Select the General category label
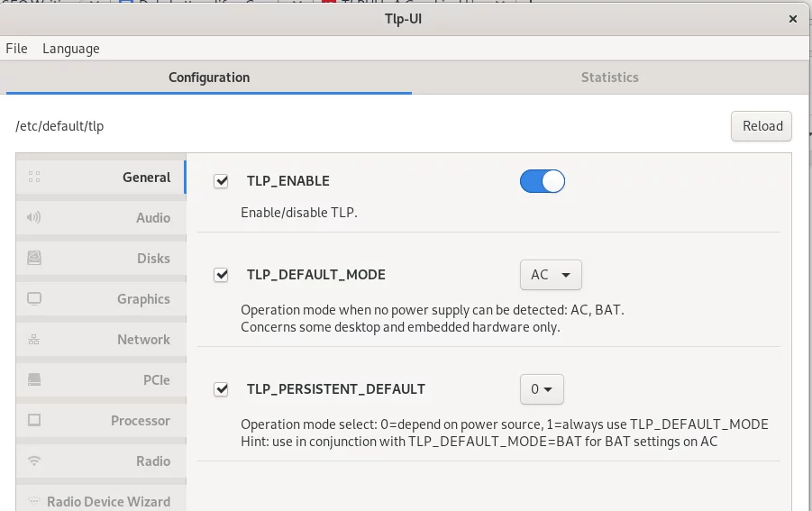The image size is (812, 511). 147,178
